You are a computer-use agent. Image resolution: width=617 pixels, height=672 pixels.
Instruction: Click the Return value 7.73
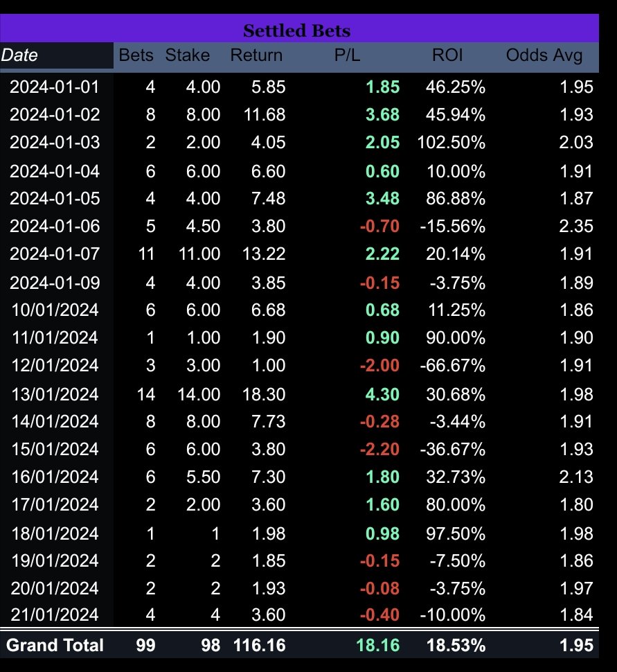pyautogui.click(x=268, y=421)
